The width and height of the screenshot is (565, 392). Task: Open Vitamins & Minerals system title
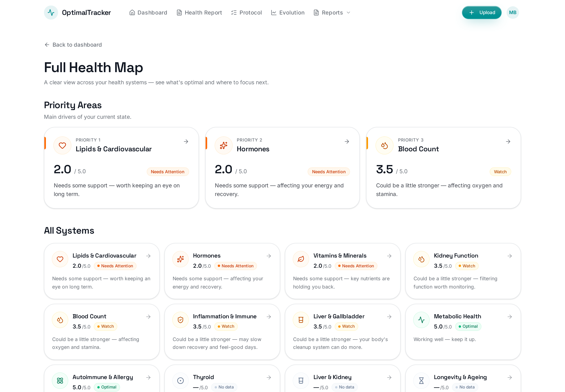[x=340, y=256]
